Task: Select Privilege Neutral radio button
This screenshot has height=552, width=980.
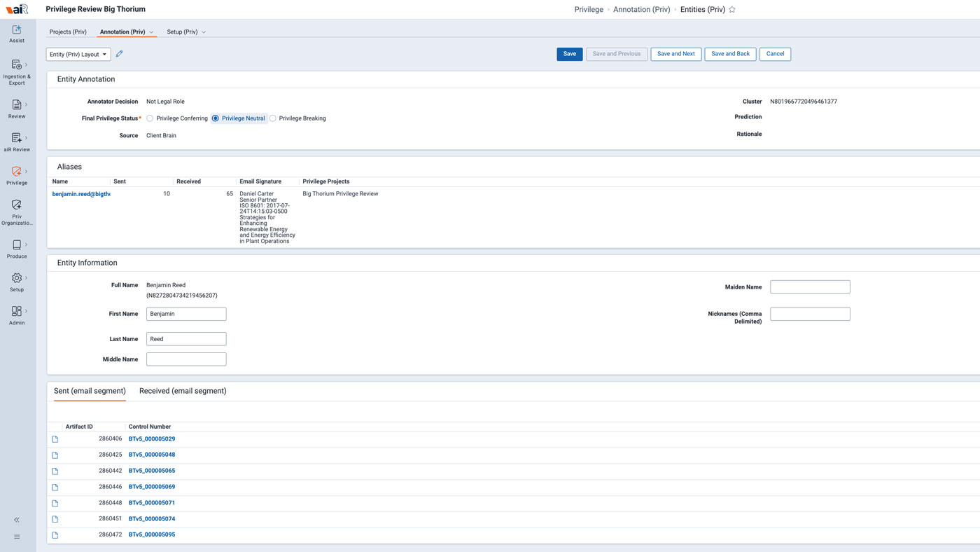Action: click(216, 118)
